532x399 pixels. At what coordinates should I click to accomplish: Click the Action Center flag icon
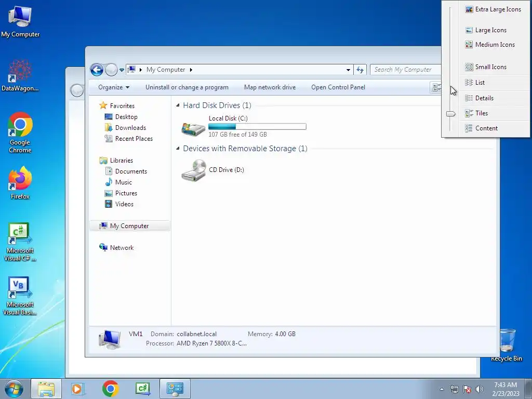click(x=467, y=389)
